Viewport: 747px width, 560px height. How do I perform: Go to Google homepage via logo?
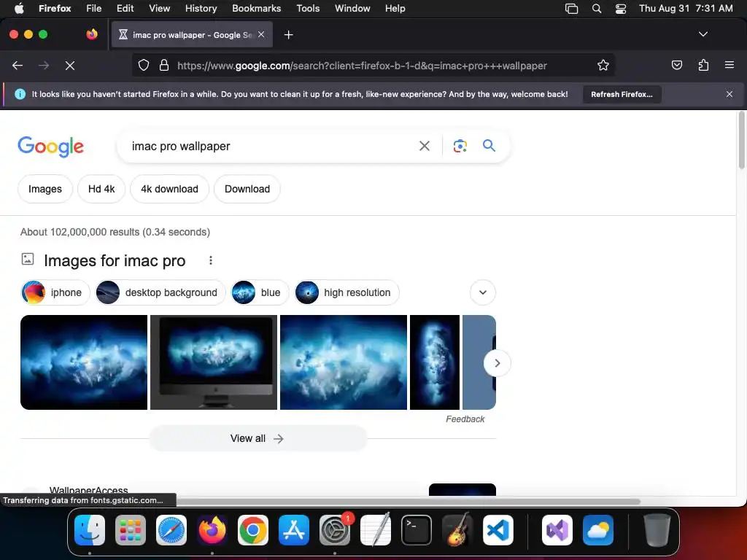(50, 146)
